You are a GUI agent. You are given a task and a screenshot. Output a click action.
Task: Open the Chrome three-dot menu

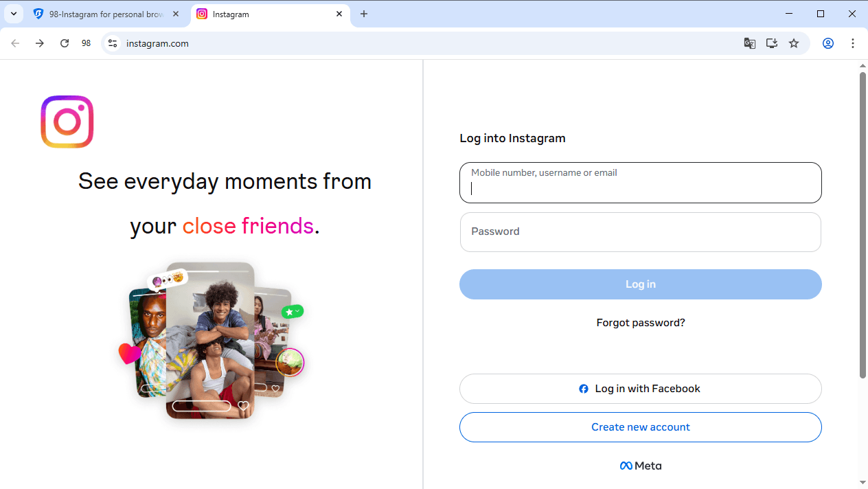853,43
